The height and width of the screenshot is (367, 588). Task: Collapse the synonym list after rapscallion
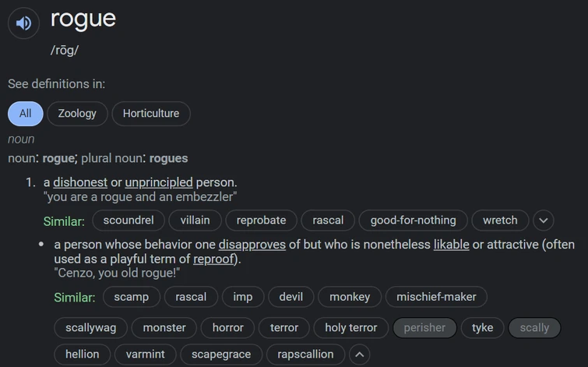click(359, 355)
